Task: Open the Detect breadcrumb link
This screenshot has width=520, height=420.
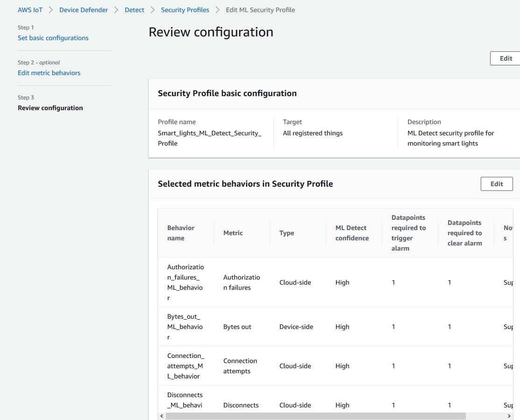Action: tap(135, 9)
